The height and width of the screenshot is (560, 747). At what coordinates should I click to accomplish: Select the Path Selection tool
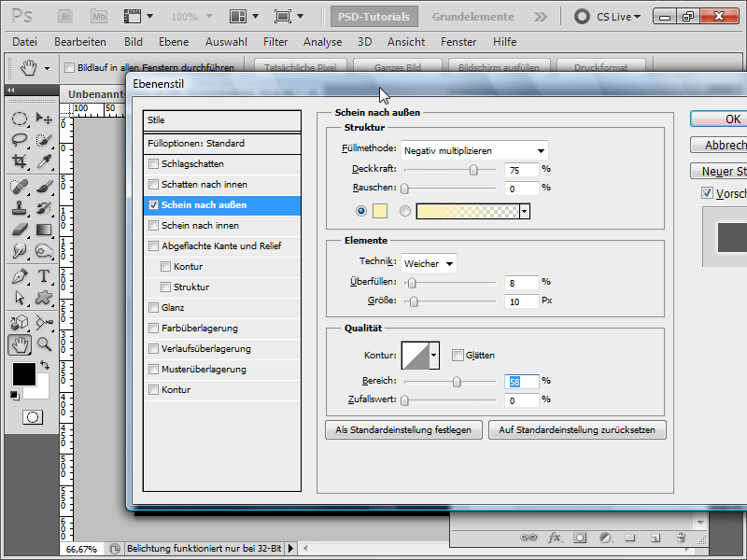pos(19,298)
